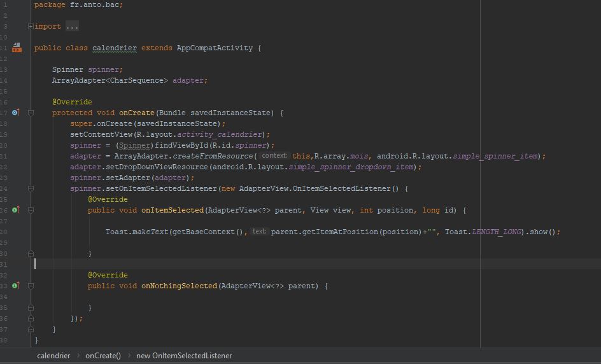Click mois array reference

coord(359,156)
